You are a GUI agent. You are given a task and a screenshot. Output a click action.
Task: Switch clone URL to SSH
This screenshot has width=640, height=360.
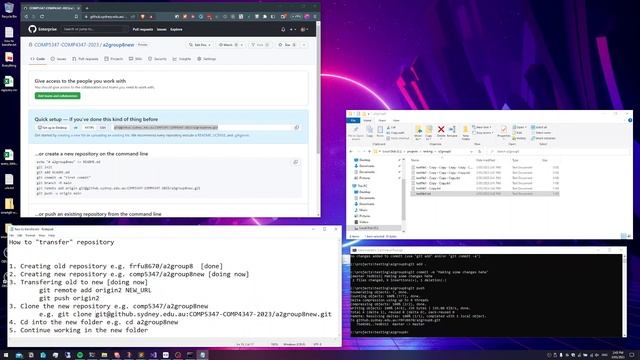pyautogui.click(x=102, y=127)
